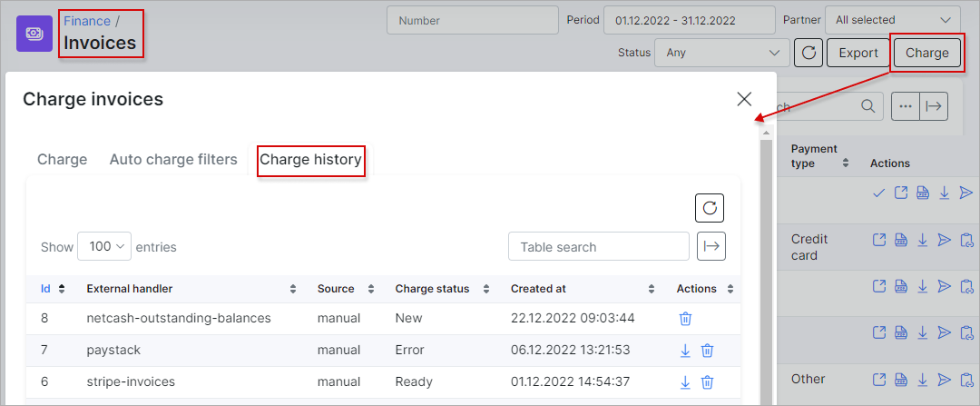Open the Auto charge filters tab
980x406 pixels.
click(x=173, y=160)
